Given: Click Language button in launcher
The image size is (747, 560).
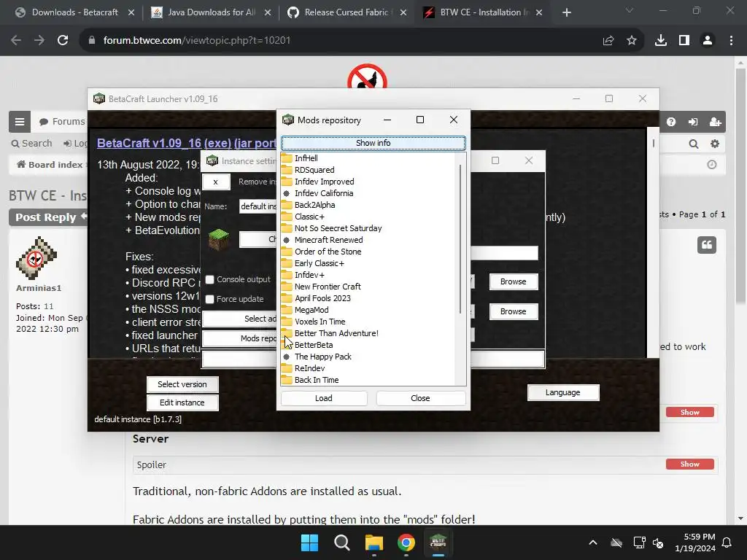Looking at the screenshot, I should [x=562, y=392].
